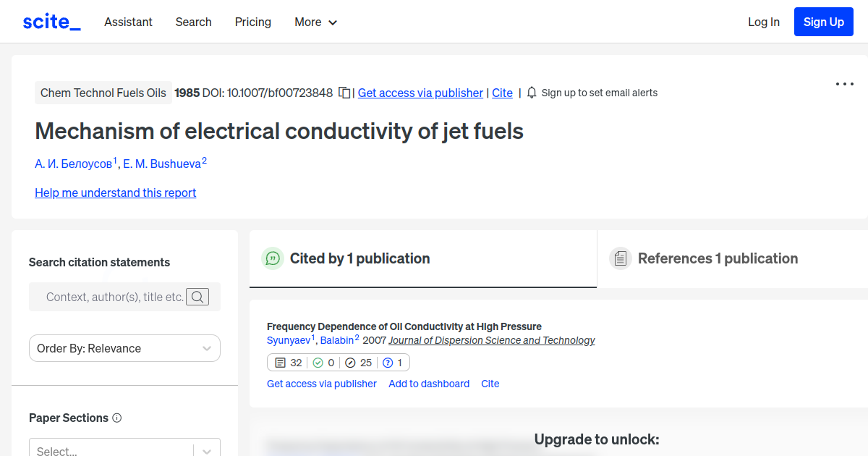Viewport: 868px width, 456px height.
Task: Click the bell icon for email alerts
Action: coord(532,93)
